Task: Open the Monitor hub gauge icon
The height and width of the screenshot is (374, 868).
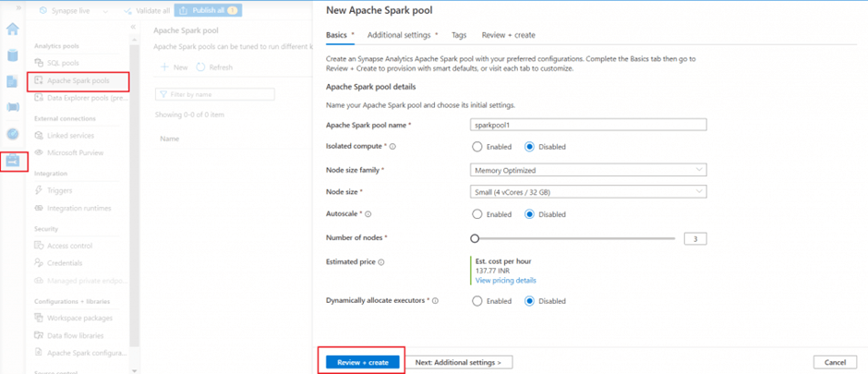Action: [x=13, y=134]
